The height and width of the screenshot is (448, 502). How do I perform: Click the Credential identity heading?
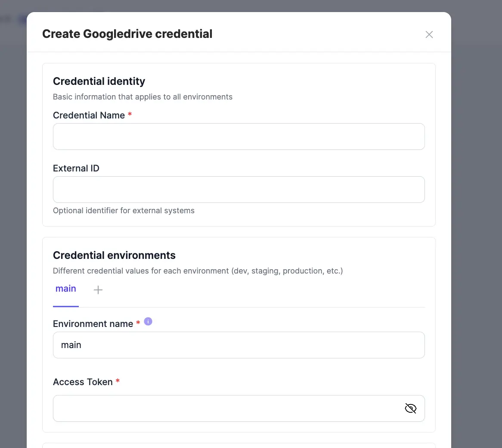(x=99, y=81)
